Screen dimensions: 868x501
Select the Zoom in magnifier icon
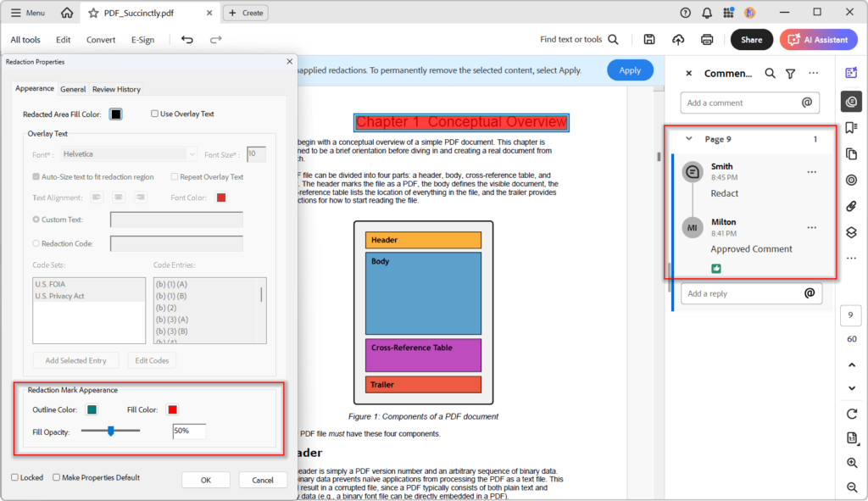coord(850,463)
